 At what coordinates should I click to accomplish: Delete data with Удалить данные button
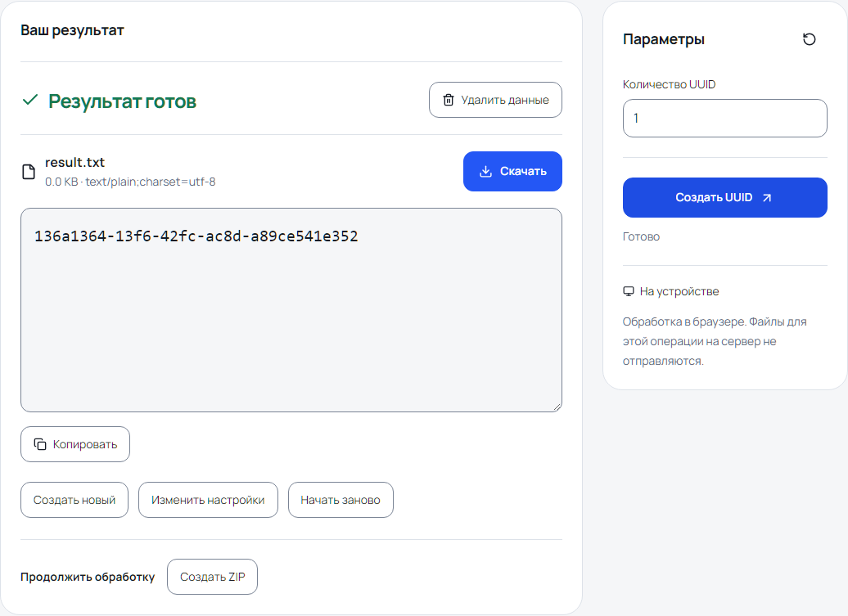[495, 100]
